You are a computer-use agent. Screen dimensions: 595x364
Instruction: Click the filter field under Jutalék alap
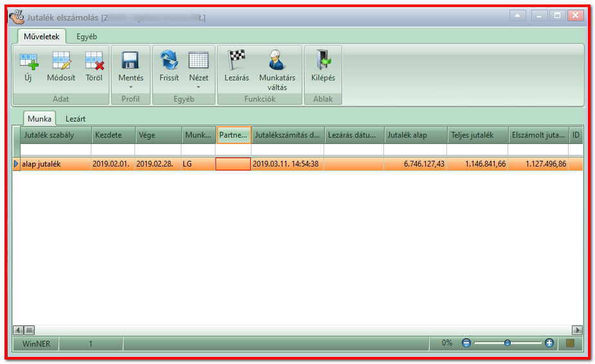(x=415, y=149)
